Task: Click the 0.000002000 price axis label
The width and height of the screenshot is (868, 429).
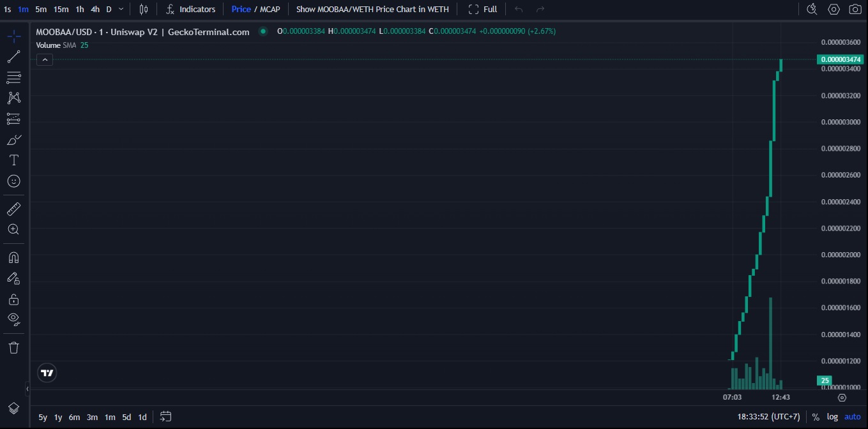Action: (x=841, y=255)
